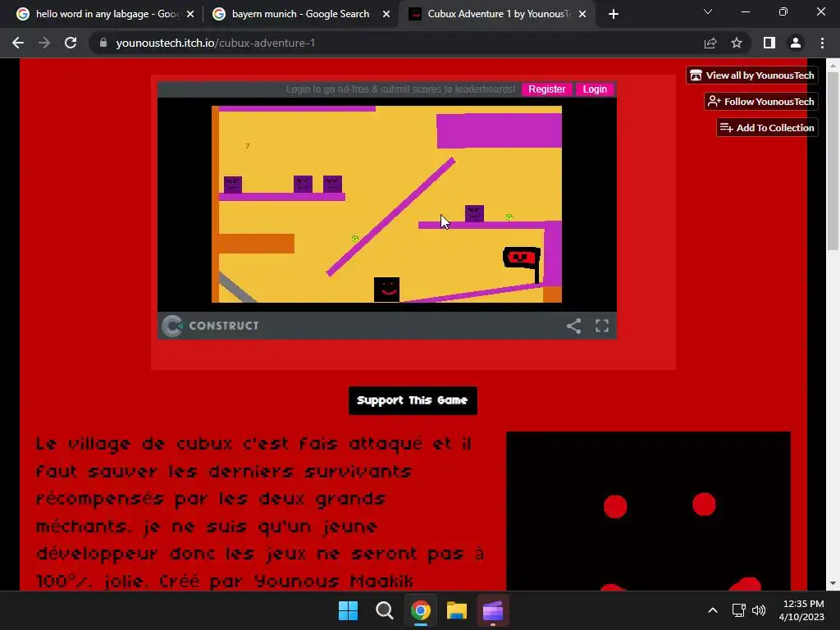This screenshot has width=840, height=630.
Task: Click the black smiling cube character
Action: point(387,290)
